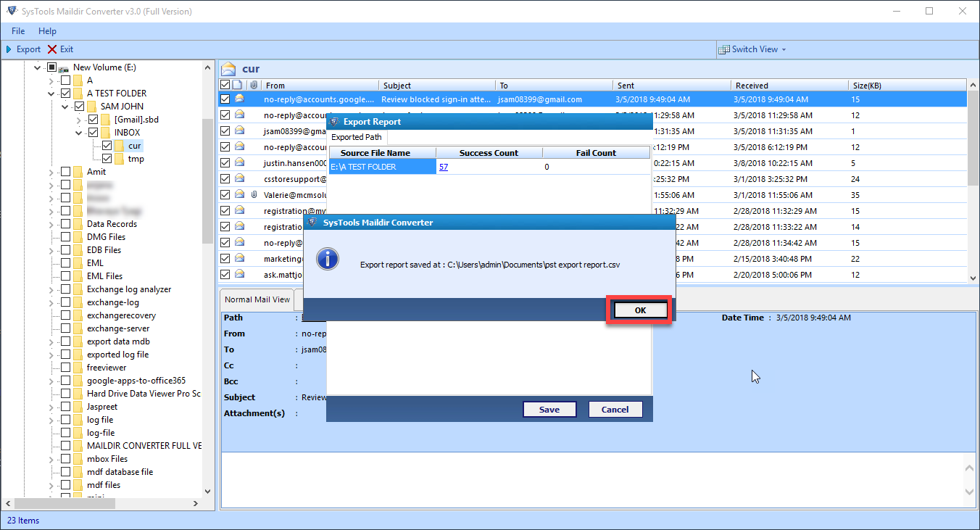Click the SysTools logo in Export Report title
The image size is (980, 530).
[334, 121]
